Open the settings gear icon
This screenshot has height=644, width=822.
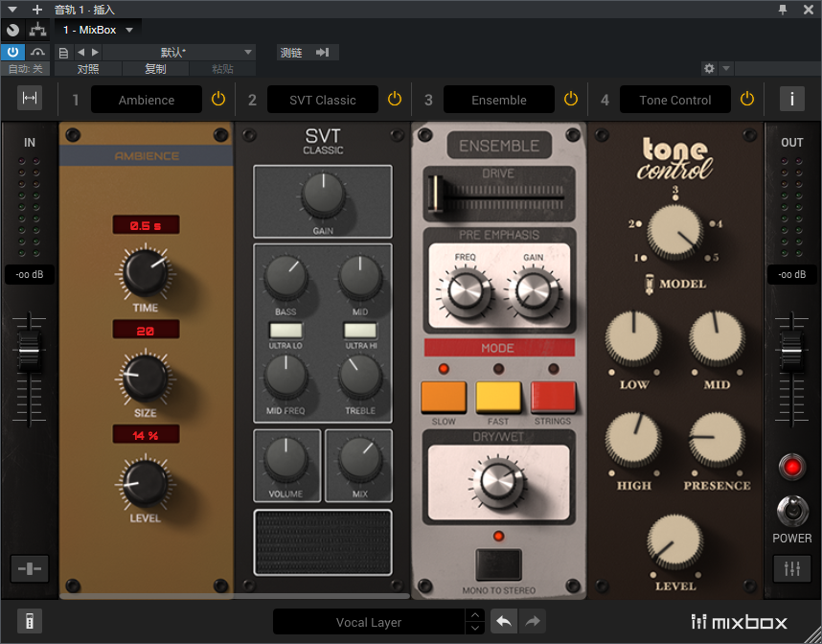tap(709, 68)
